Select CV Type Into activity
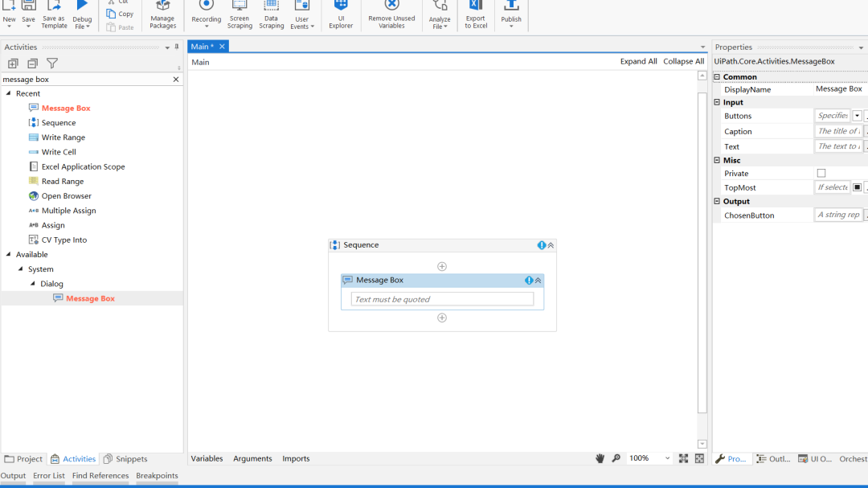This screenshot has height=488, width=868. (64, 240)
